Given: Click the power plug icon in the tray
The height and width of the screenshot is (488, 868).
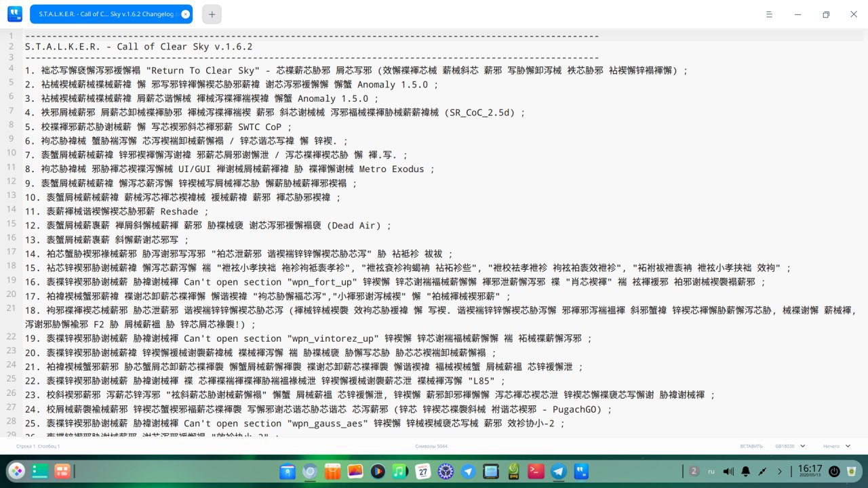Looking at the screenshot, I should (x=763, y=471).
